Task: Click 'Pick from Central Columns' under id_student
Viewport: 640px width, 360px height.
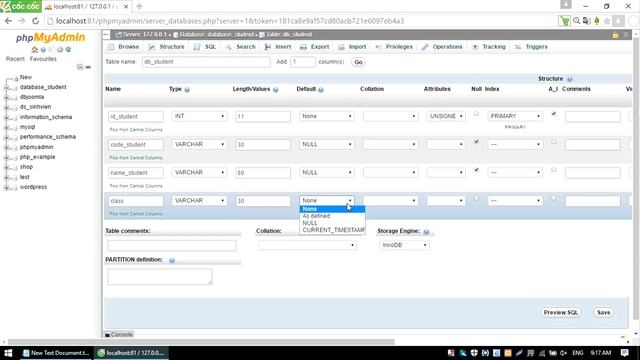Action: click(136, 130)
